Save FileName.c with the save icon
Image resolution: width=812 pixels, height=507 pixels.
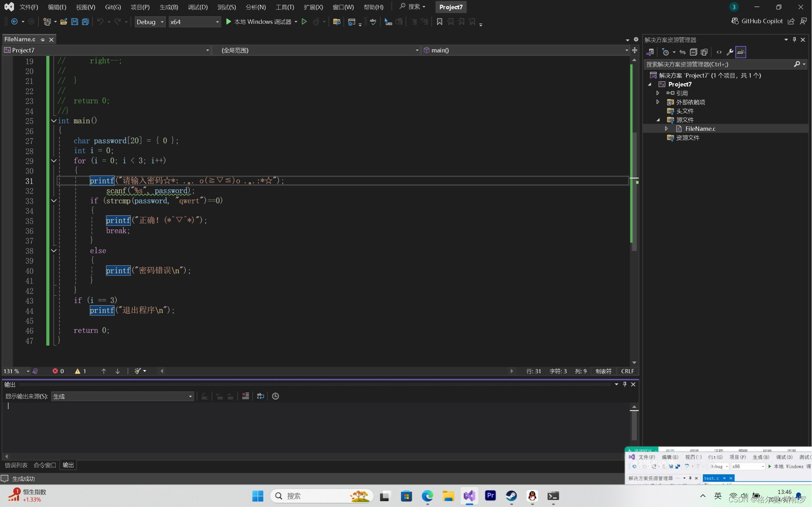[74, 22]
